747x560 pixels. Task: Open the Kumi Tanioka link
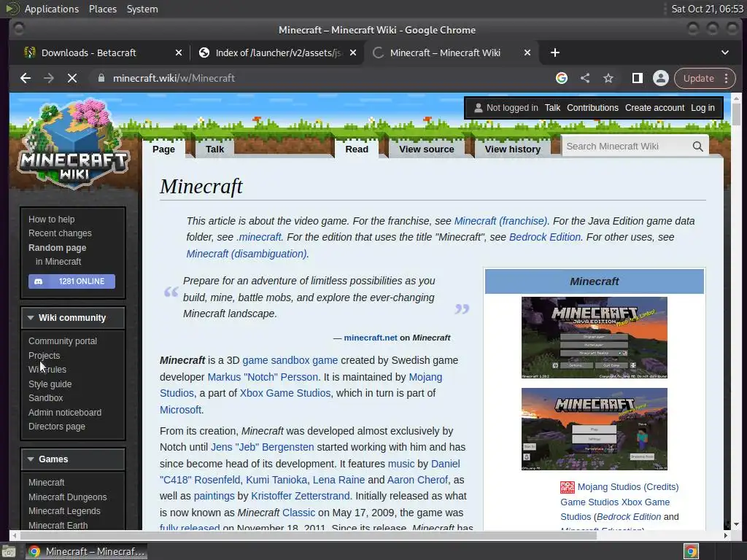(x=276, y=480)
